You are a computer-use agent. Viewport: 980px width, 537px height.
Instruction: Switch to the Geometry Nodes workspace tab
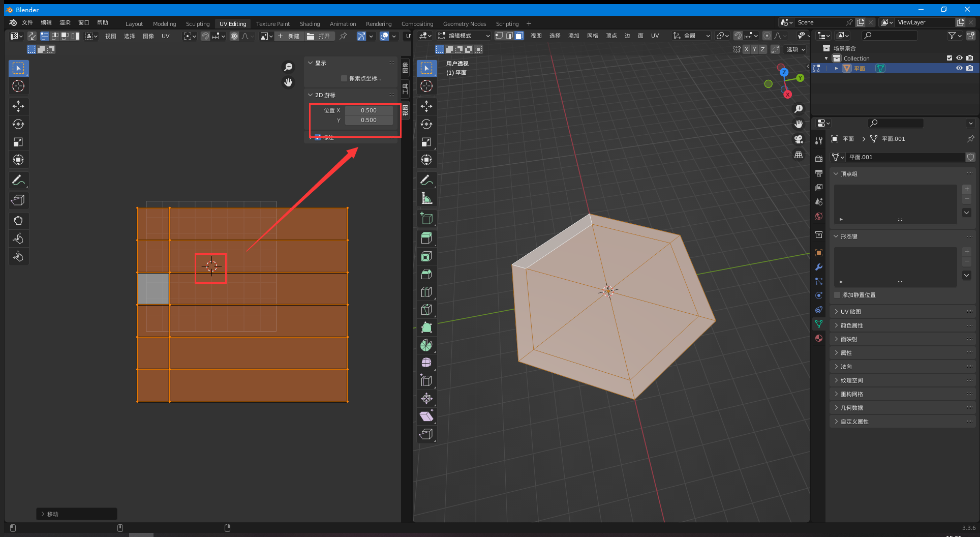pyautogui.click(x=465, y=24)
